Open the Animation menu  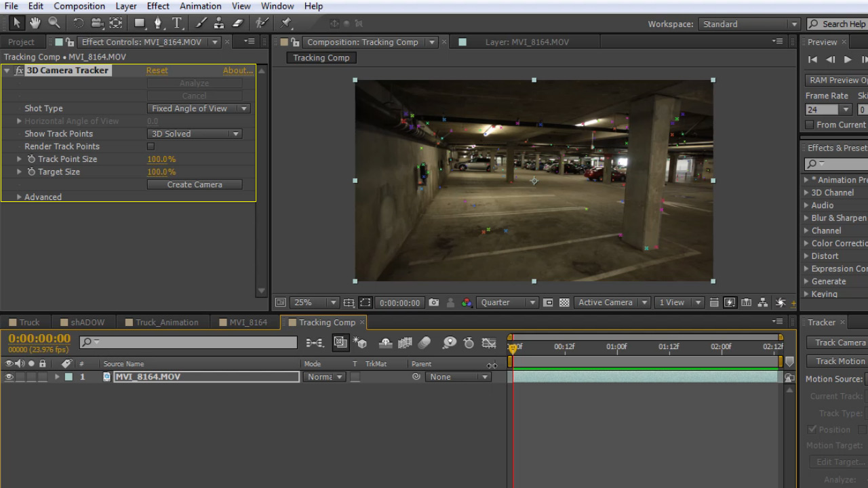pyautogui.click(x=200, y=6)
